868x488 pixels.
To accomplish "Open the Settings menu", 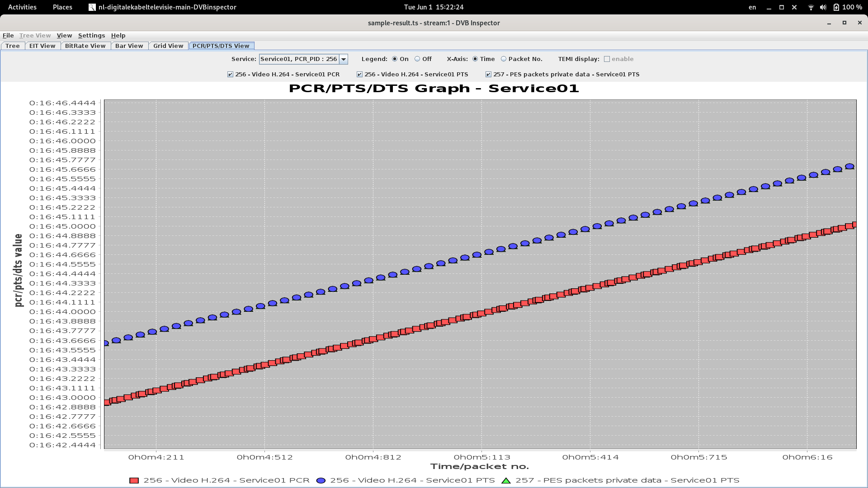I will point(91,35).
